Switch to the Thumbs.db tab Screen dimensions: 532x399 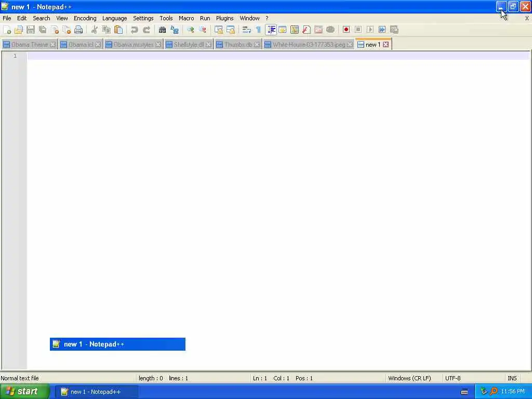pyautogui.click(x=238, y=45)
